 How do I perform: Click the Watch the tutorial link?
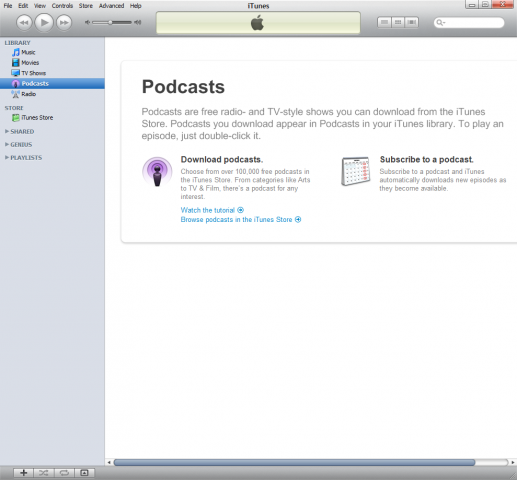(208, 210)
